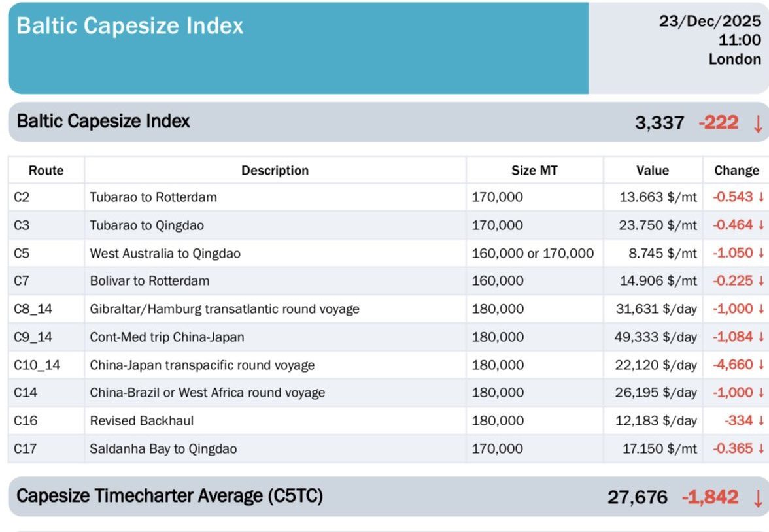
Task: Click the value 31,631 $/day
Action: (x=657, y=309)
